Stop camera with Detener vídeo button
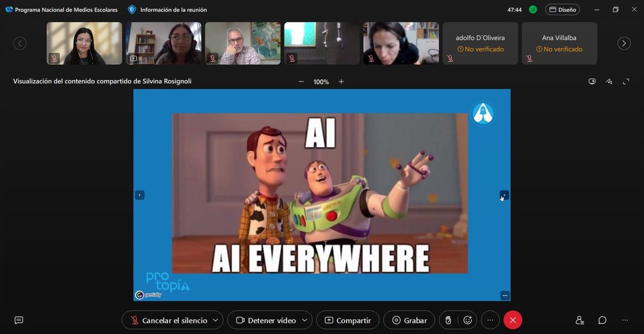This screenshot has width=644, height=334. tap(266, 320)
